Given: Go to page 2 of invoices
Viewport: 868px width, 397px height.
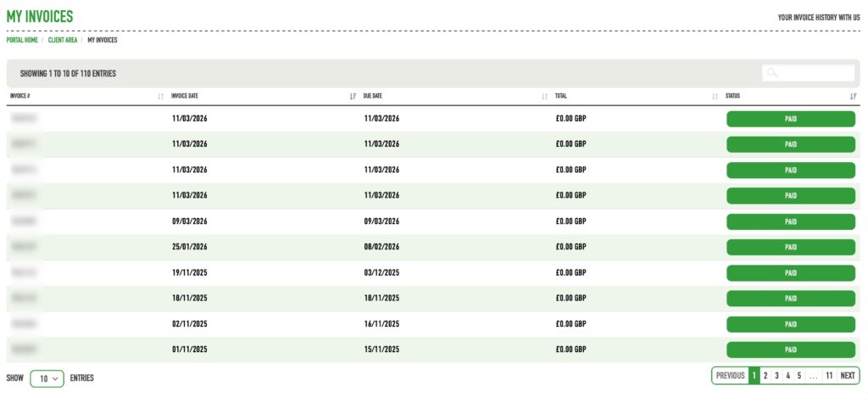Looking at the screenshot, I should (x=765, y=376).
